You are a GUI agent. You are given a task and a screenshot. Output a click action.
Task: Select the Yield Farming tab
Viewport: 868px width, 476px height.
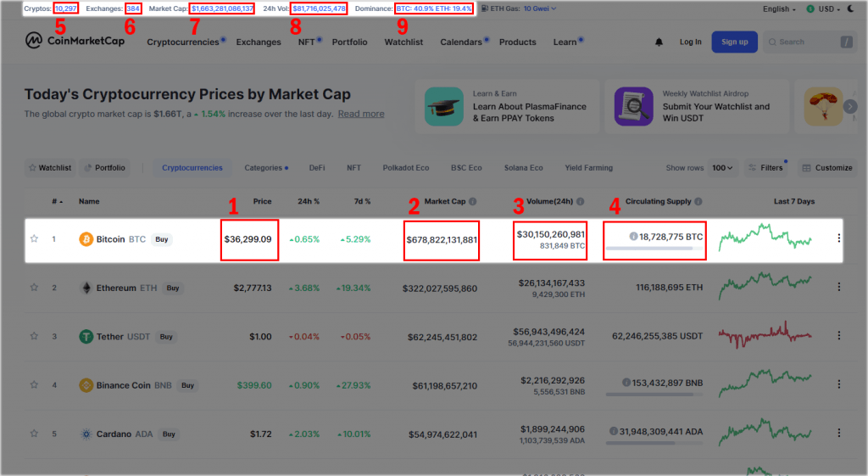pyautogui.click(x=588, y=168)
